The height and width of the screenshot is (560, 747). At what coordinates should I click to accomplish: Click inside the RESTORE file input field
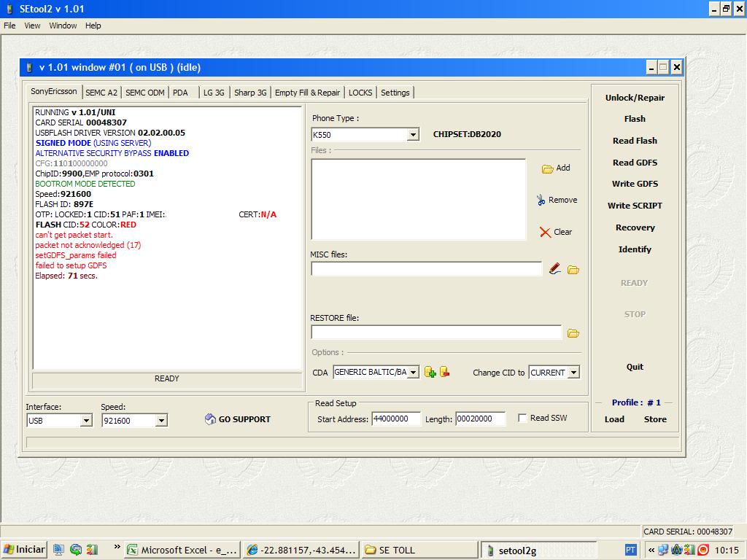(436, 332)
